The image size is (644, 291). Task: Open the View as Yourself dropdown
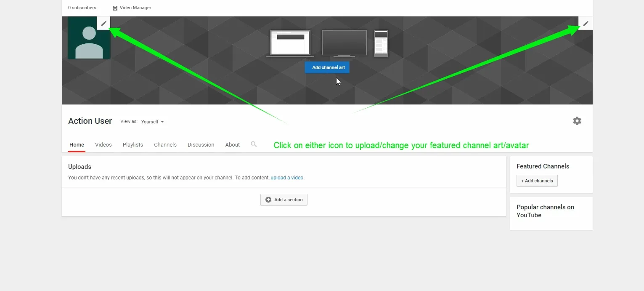point(153,122)
